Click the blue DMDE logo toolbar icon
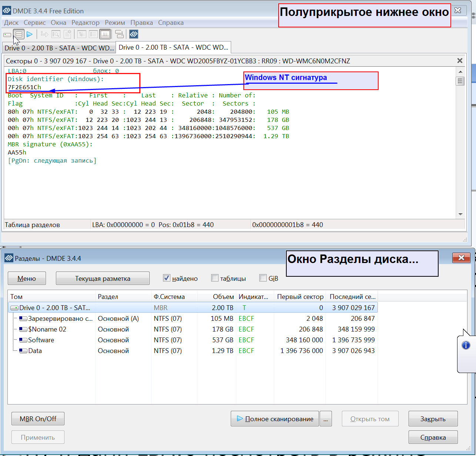 click(134, 34)
